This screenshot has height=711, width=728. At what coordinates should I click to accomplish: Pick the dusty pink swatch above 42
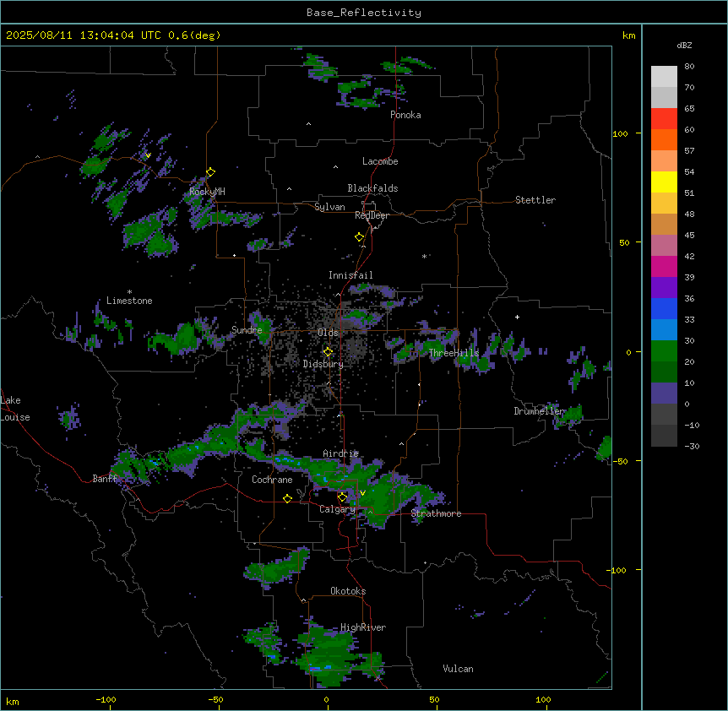(664, 245)
